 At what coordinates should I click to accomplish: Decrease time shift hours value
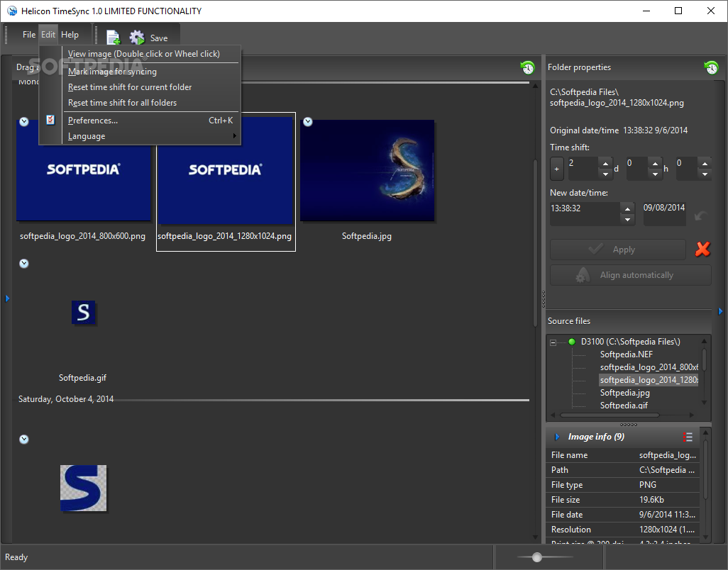click(655, 174)
